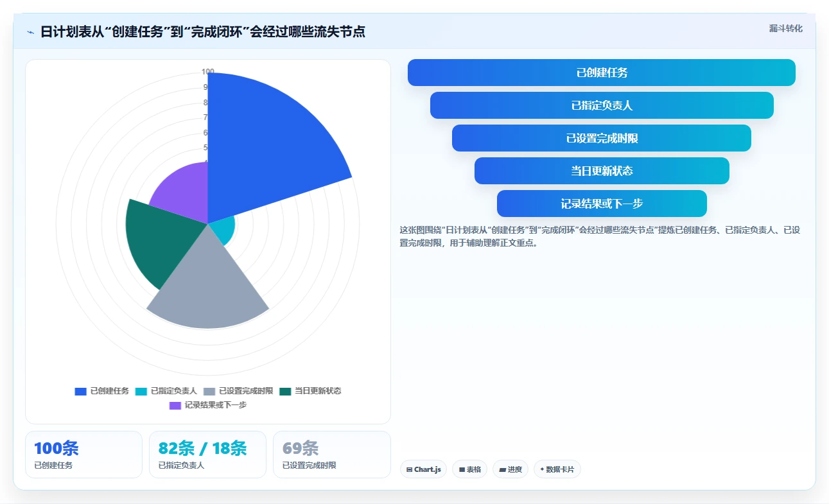The width and height of the screenshot is (829, 504).
Task: Toggle 已设置完成时限 legend color box
Action: (x=209, y=391)
